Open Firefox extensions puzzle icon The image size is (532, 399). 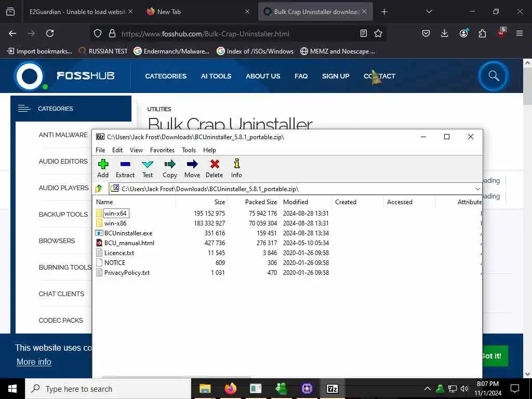tap(482, 33)
